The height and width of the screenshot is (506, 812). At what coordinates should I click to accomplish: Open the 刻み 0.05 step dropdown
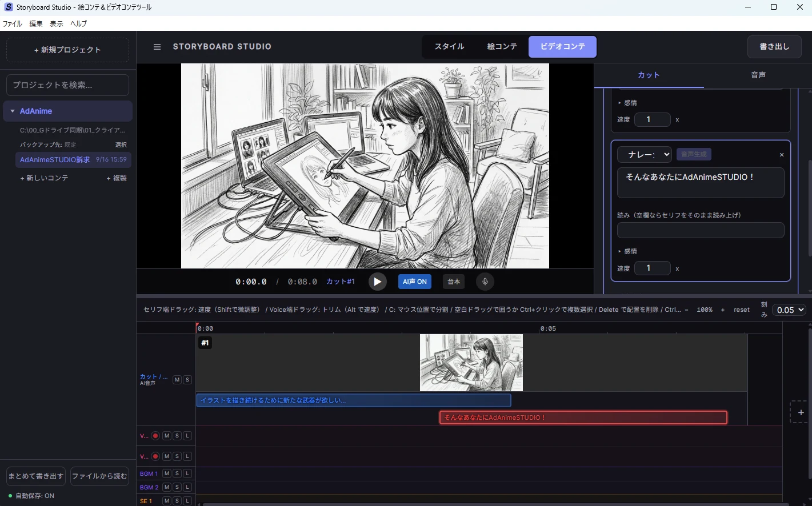pos(789,310)
